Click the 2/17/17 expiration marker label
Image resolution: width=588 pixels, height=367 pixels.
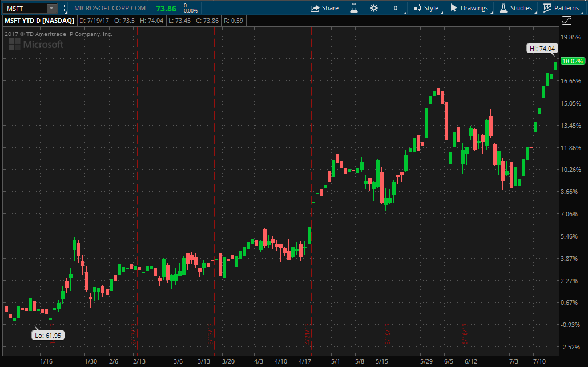[x=134, y=334]
